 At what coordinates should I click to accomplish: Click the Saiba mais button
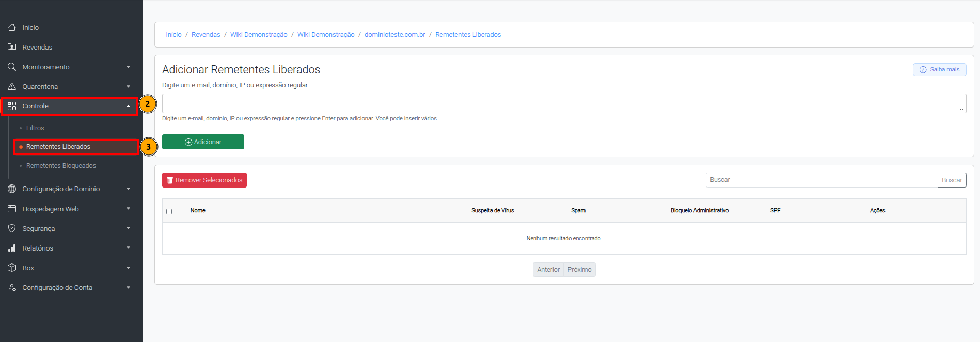939,70
